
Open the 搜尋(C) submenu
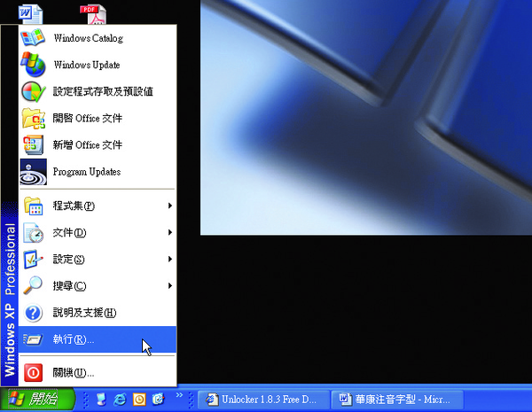[98, 286]
